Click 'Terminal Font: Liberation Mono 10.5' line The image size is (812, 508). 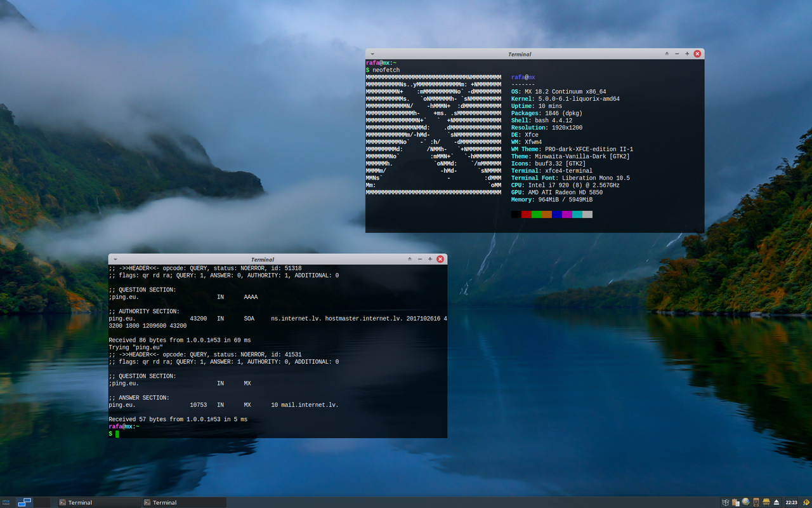pyautogui.click(x=570, y=178)
